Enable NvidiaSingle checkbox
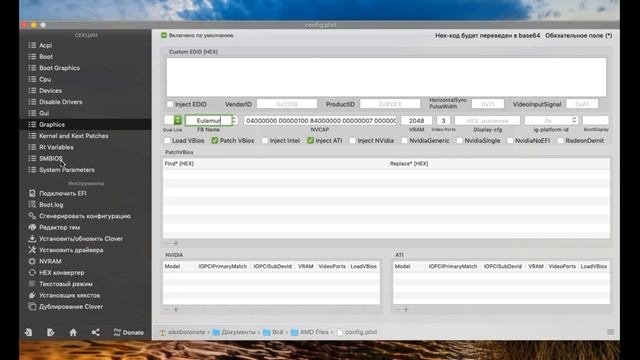This screenshot has width=640, height=360. point(460,140)
